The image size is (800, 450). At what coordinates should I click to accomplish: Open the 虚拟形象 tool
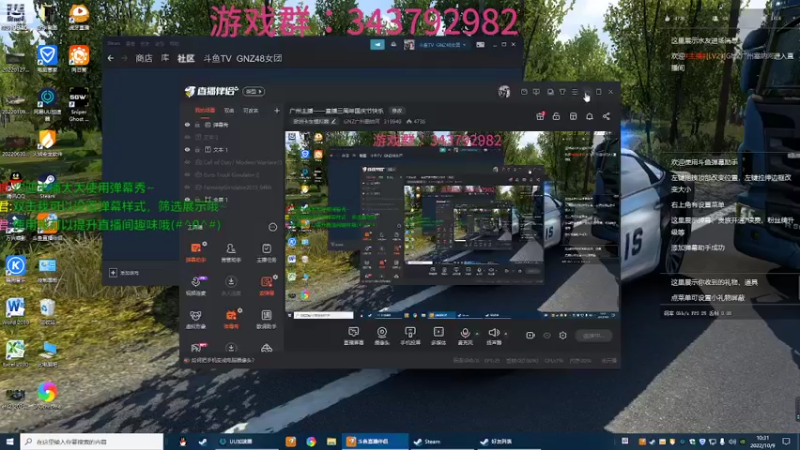coord(195,319)
